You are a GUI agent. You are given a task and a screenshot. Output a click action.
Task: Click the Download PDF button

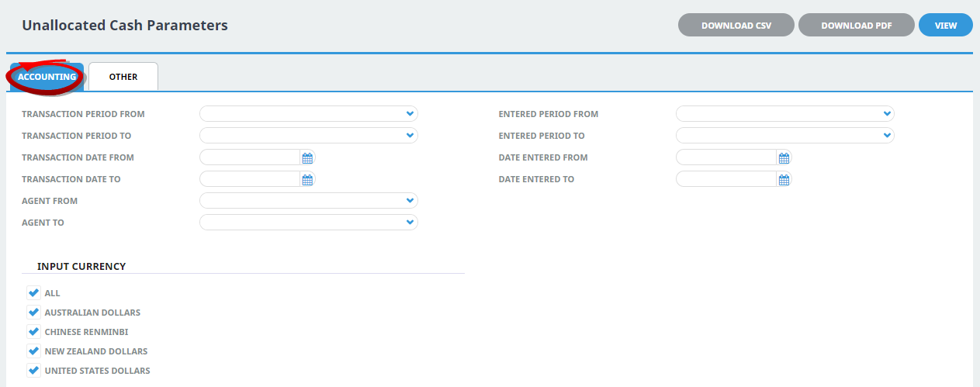856,26
